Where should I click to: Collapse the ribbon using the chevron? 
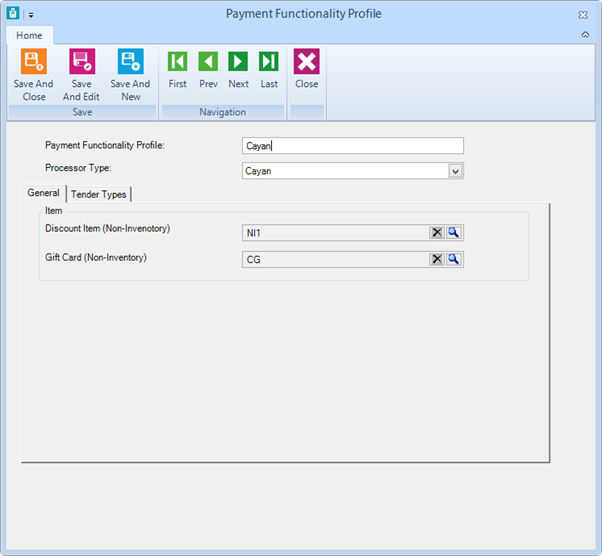tap(585, 35)
